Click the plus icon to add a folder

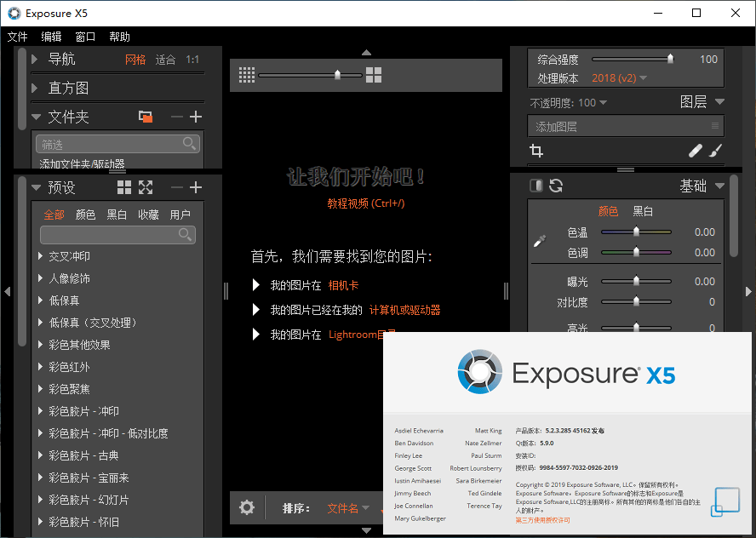pyautogui.click(x=196, y=117)
